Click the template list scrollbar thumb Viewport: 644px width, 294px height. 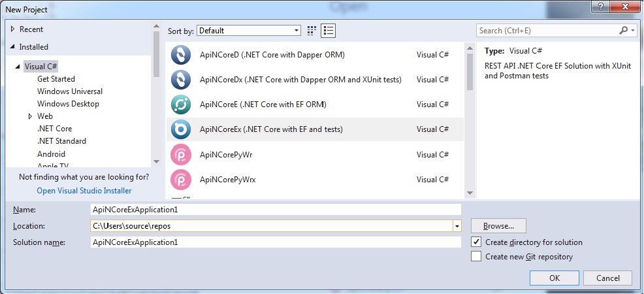click(470, 72)
